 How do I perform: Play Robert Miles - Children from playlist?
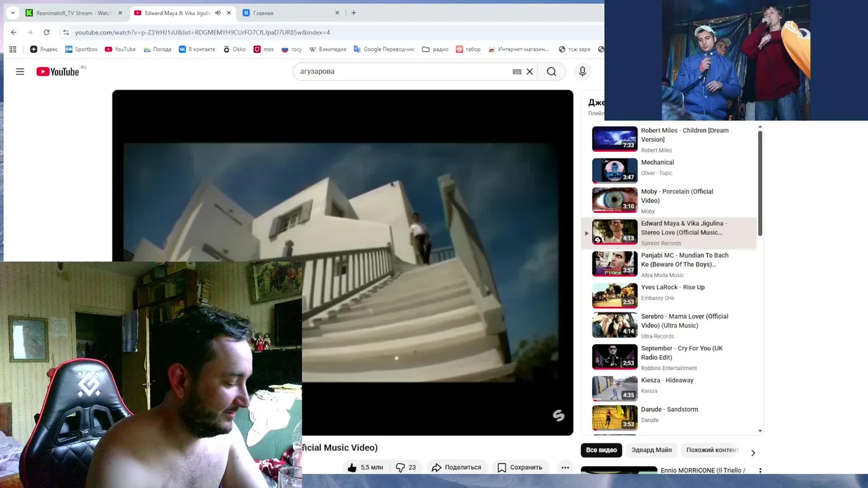668,139
